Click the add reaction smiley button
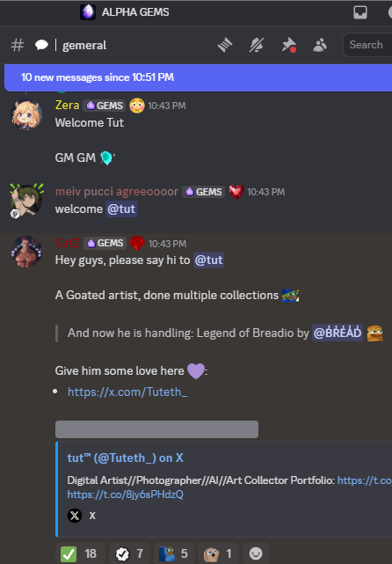392x564 pixels. (256, 553)
